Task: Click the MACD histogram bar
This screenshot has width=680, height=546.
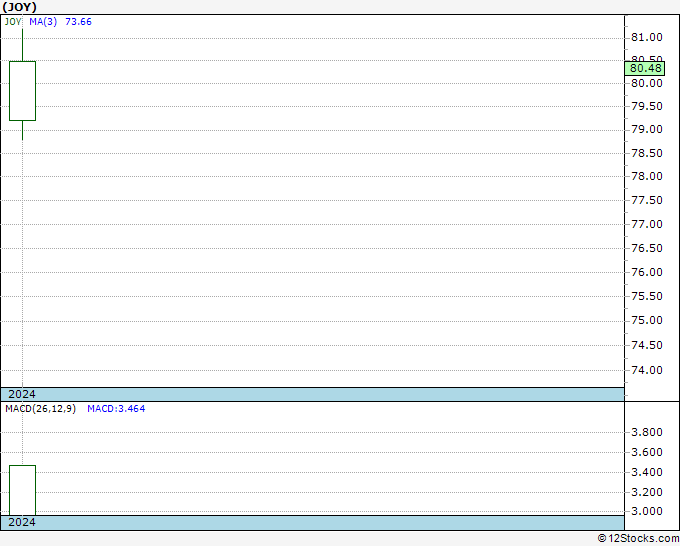Action: 23,490
